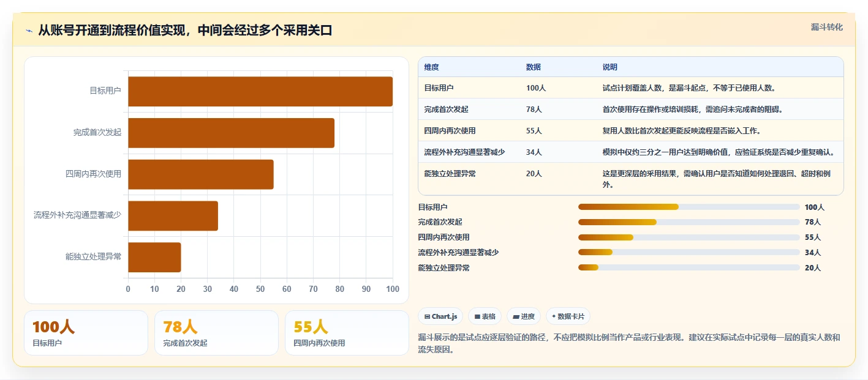The width and height of the screenshot is (868, 380).
Task: Click the 维度 column header
Action: pos(432,67)
